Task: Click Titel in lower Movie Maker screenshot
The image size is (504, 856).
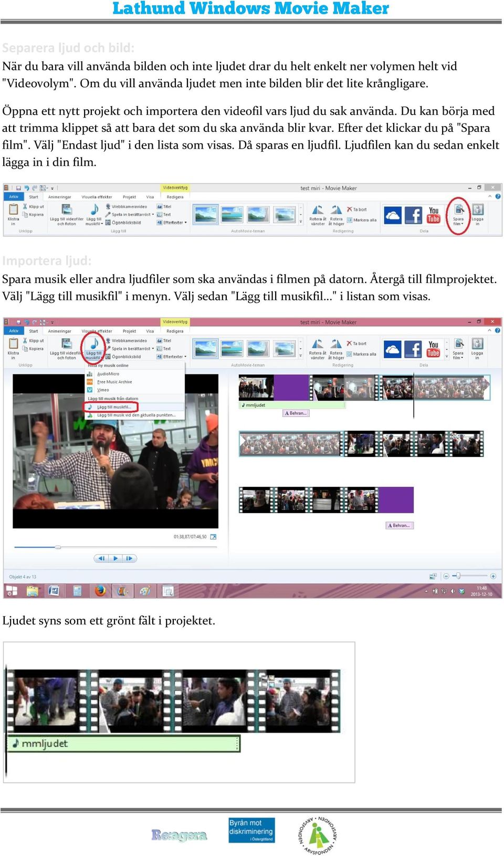Action: click(164, 340)
